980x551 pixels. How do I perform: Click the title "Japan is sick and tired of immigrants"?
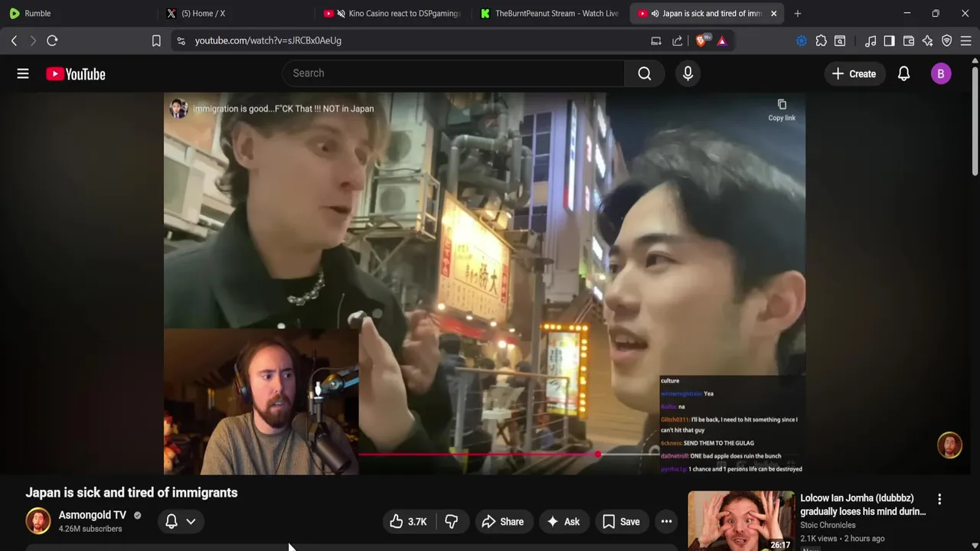point(132,493)
